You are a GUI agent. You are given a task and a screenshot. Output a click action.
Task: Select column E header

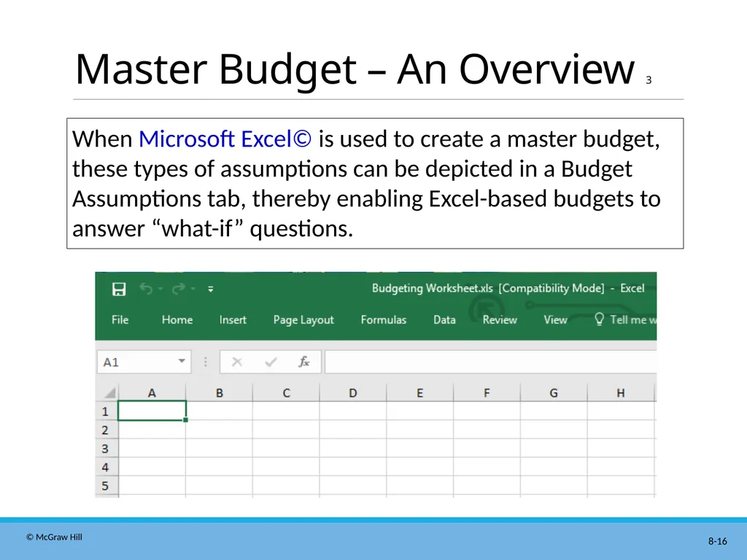(x=419, y=393)
